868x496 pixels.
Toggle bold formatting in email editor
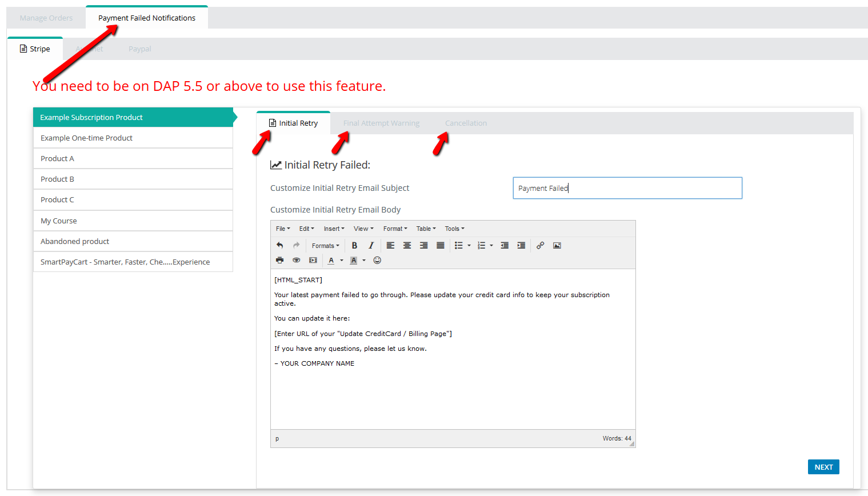click(354, 246)
